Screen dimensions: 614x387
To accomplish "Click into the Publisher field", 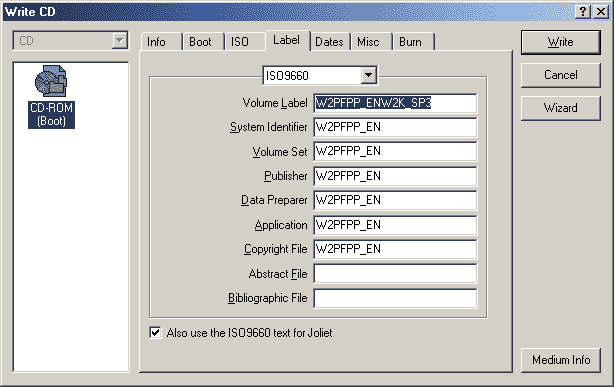I will [395, 176].
